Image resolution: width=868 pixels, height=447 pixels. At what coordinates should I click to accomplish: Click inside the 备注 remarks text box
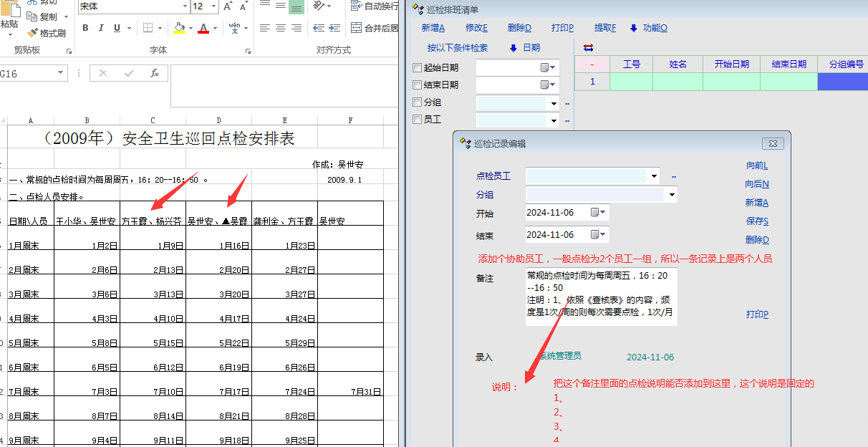tap(601, 297)
